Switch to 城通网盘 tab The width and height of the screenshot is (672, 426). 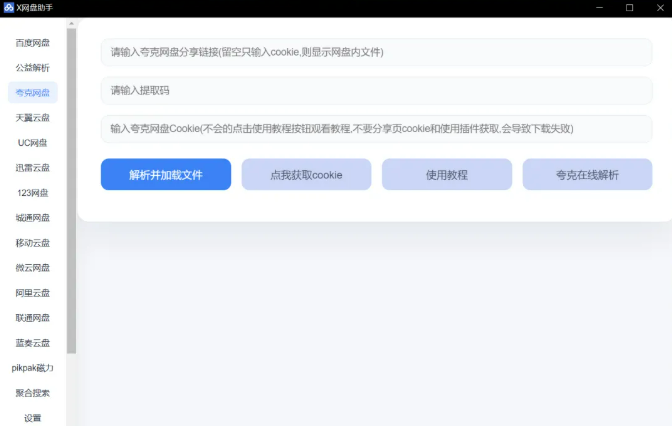click(33, 218)
